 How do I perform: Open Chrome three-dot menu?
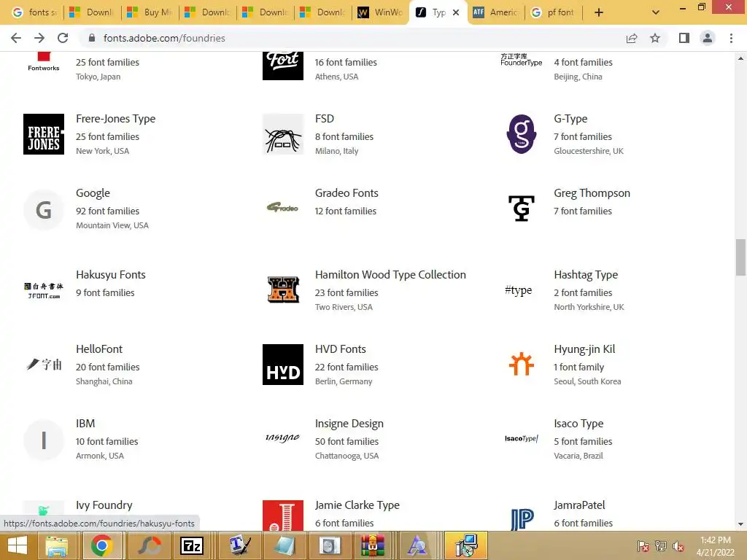[x=731, y=38]
